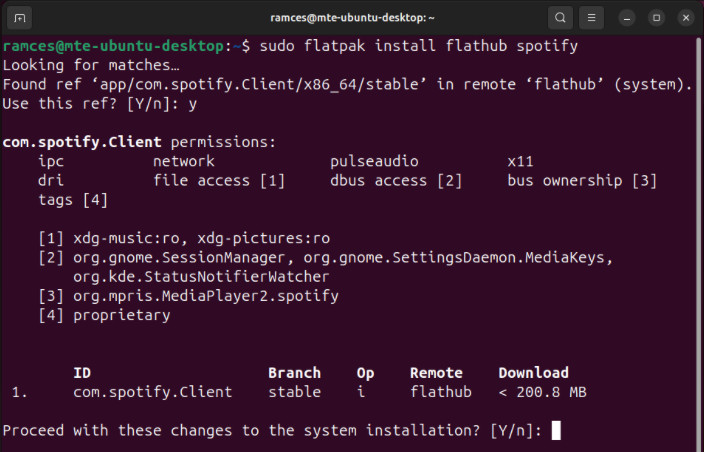
Task: Click the 'bus ownership [3]' permission
Action: coord(582,180)
